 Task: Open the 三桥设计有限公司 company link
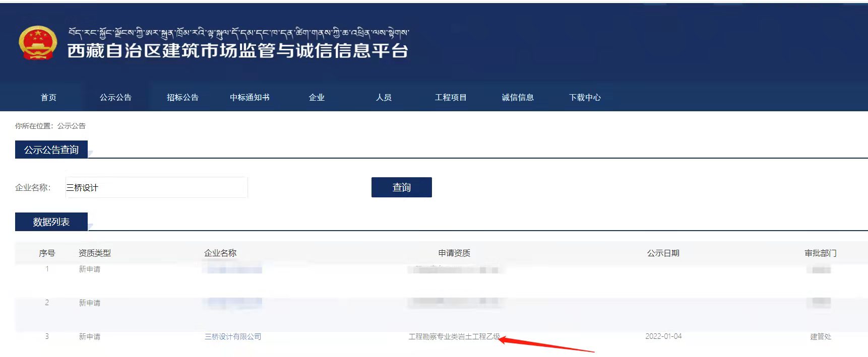point(233,337)
